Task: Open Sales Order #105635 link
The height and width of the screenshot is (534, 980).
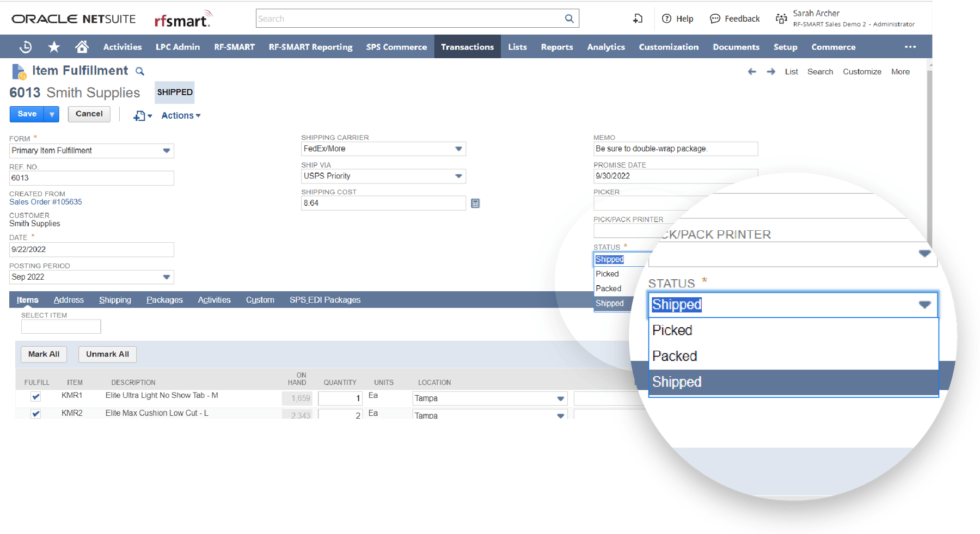Action: point(45,201)
